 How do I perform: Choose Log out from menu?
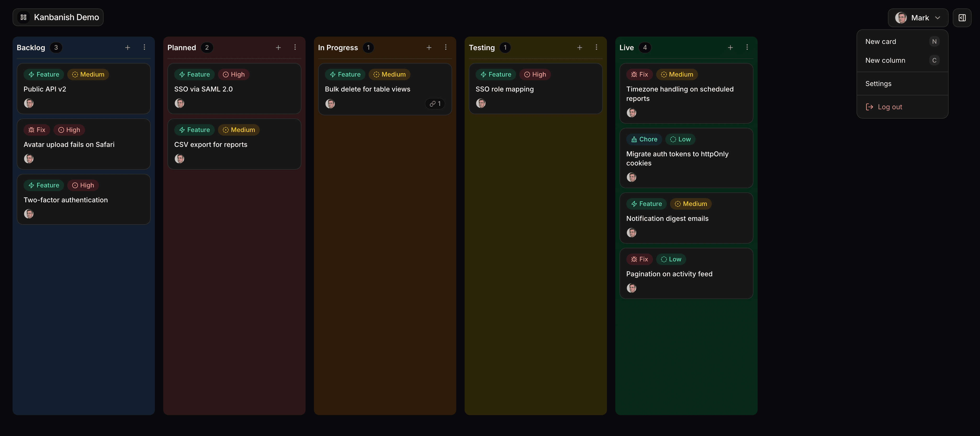click(902, 107)
